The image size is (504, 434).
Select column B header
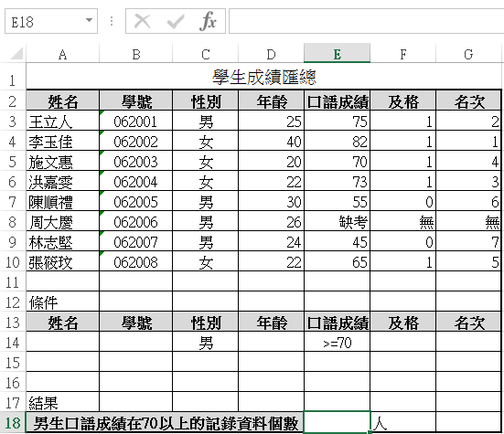136,53
